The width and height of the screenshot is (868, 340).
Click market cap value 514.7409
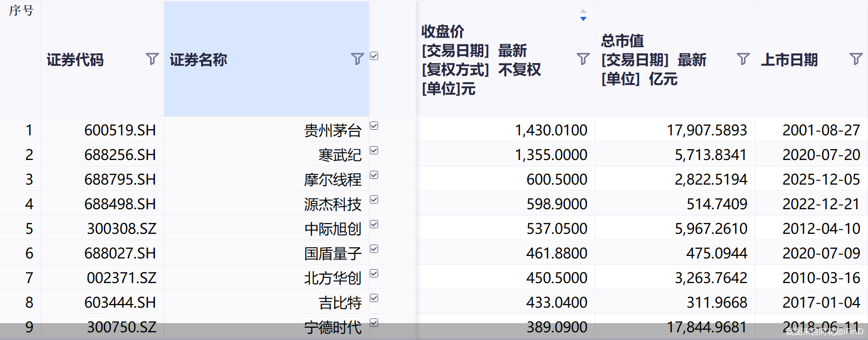click(x=717, y=204)
